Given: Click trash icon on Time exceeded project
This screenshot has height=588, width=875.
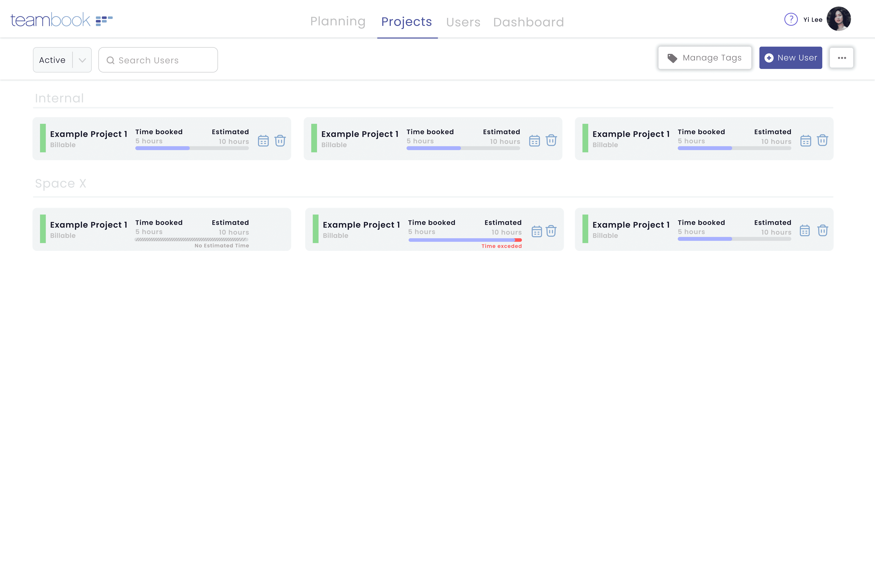Looking at the screenshot, I should pyautogui.click(x=551, y=231).
